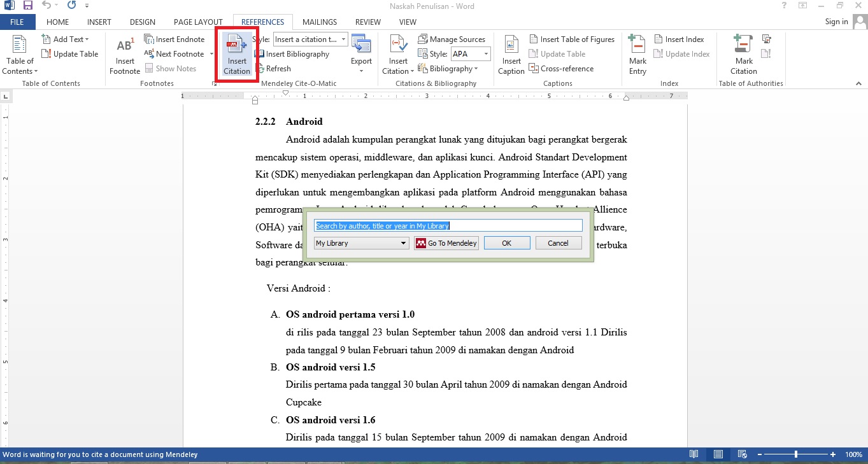Open the Mendeley Export menu
This screenshot has width=868, height=464.
[x=361, y=55]
